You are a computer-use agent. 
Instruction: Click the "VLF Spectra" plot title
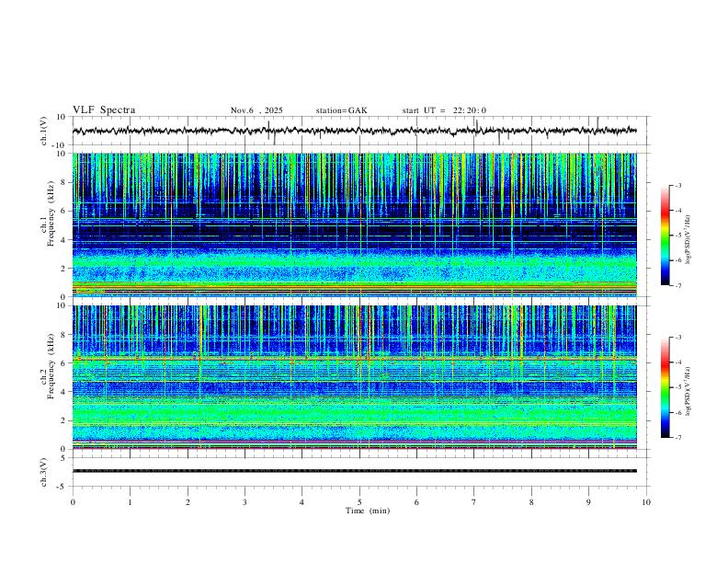tap(104, 110)
